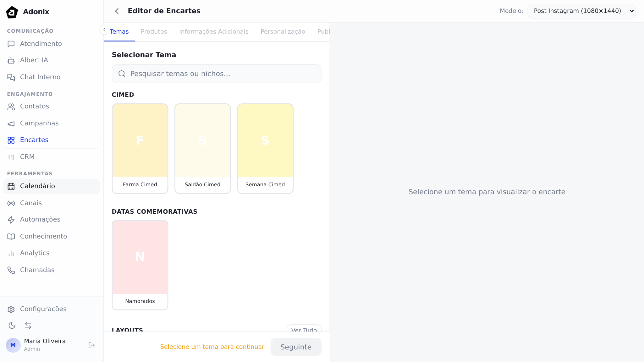Click the Canais broadcast icon

pos(11,203)
